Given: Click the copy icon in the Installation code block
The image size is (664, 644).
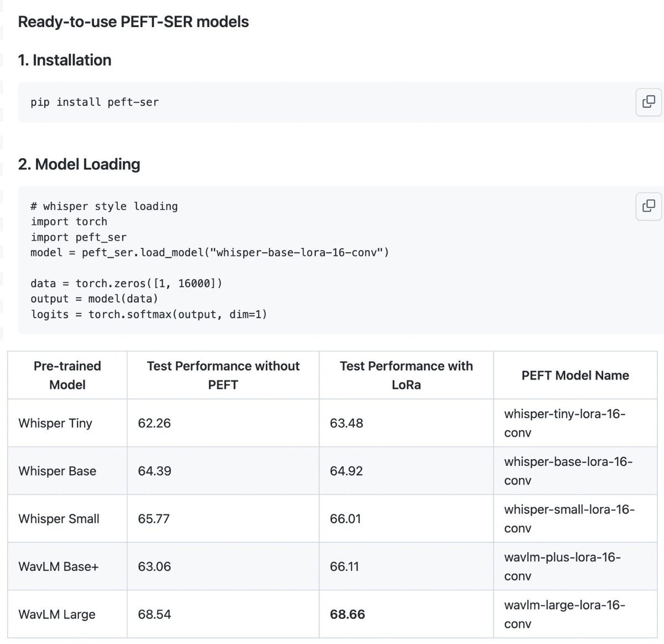Looking at the screenshot, I should (x=648, y=102).
